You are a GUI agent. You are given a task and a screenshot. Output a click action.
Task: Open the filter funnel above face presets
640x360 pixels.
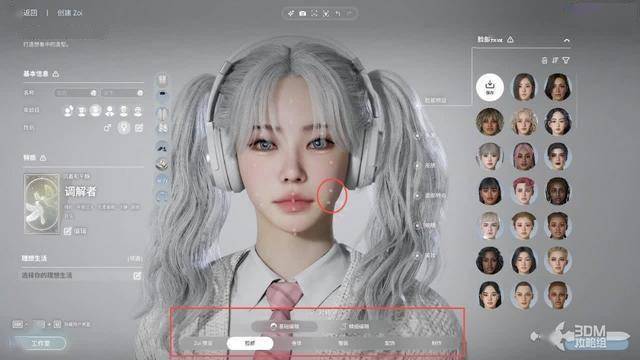pyautogui.click(x=566, y=60)
